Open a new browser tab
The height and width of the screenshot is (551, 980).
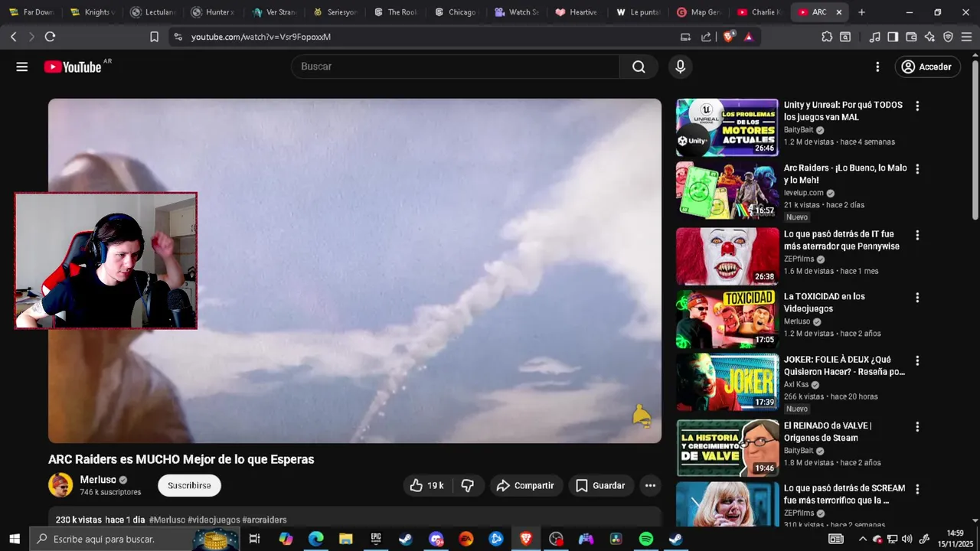pyautogui.click(x=861, y=12)
